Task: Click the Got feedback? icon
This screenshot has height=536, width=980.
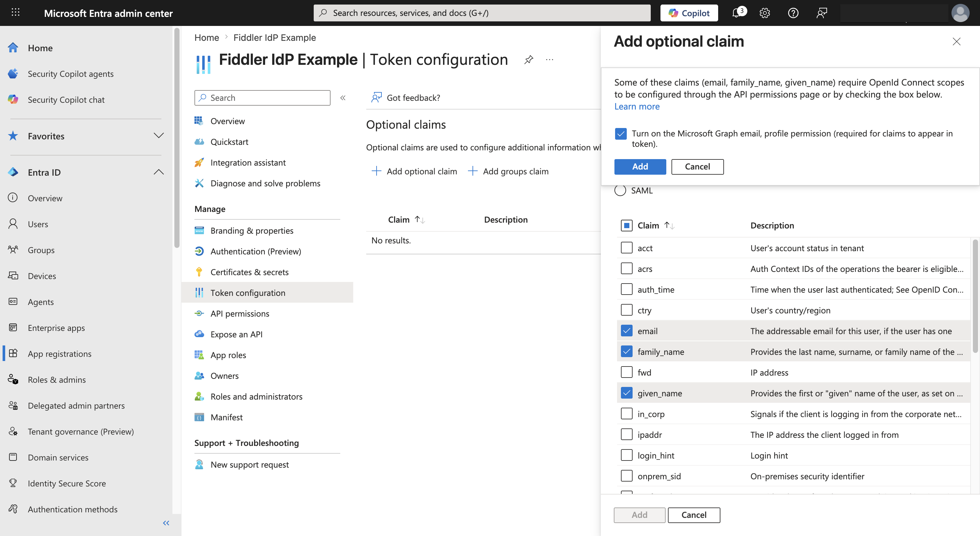Action: click(376, 98)
